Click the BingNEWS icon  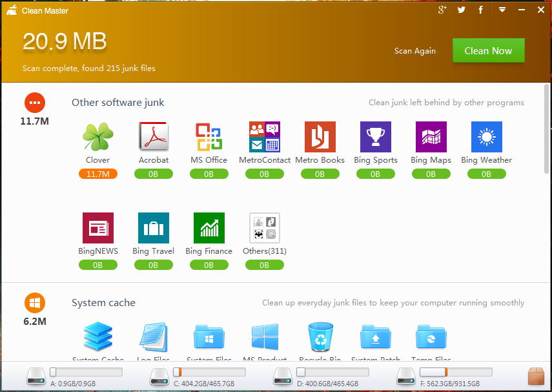pos(98,228)
